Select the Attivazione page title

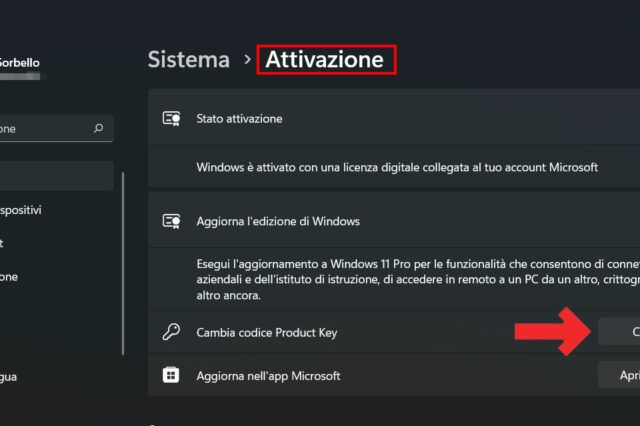324,59
